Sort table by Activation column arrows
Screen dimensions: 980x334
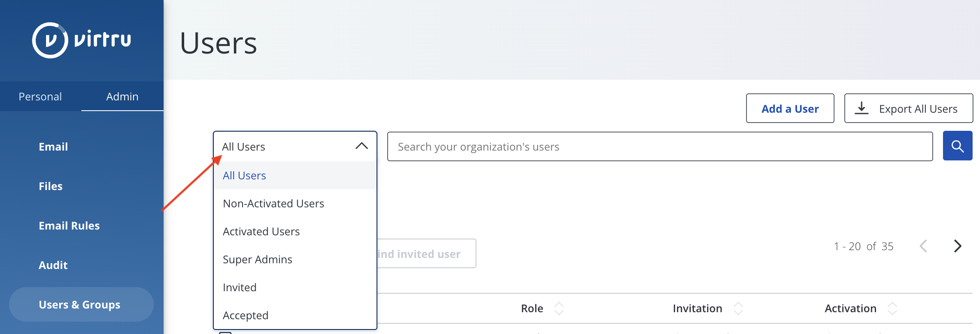point(892,308)
